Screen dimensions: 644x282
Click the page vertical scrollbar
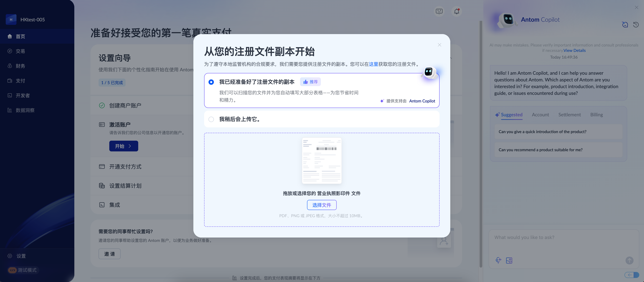click(x=481, y=145)
